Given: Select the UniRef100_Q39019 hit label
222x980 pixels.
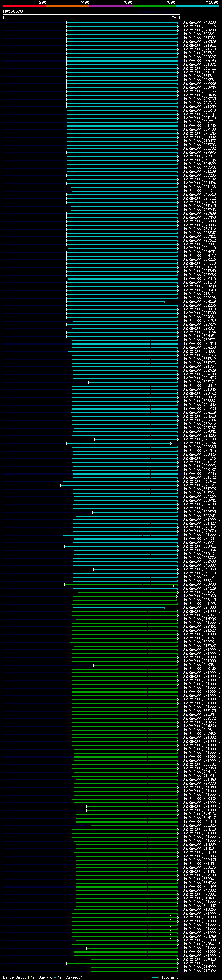Looking at the screenshot, I should tap(199, 309).
